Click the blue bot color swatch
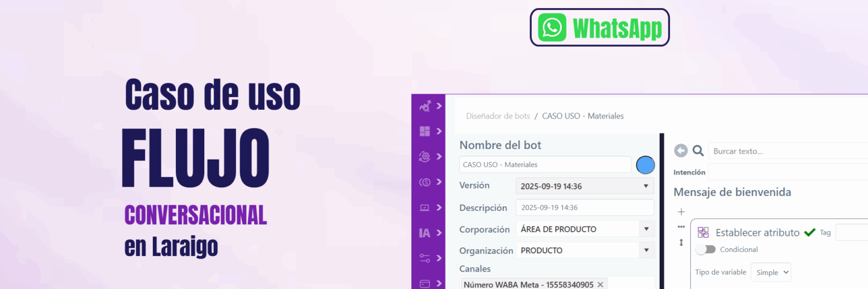 click(645, 165)
